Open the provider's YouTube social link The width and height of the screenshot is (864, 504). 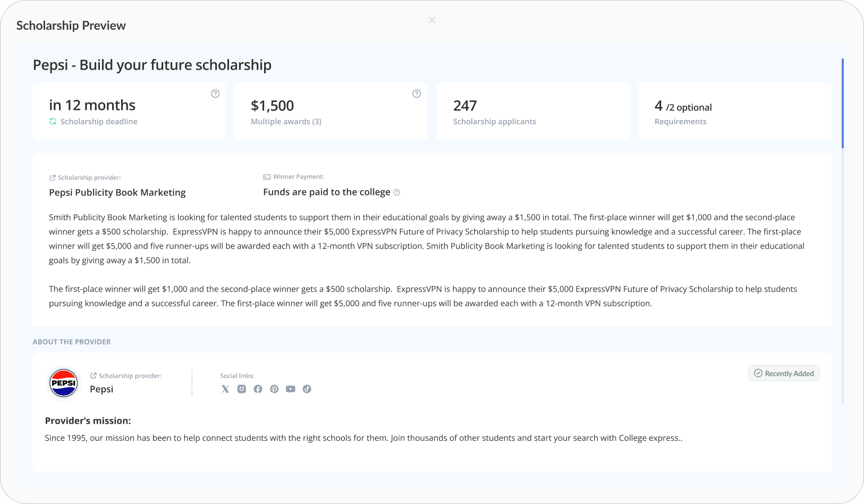click(291, 389)
